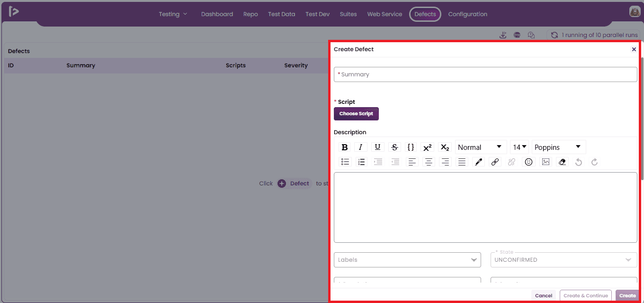Apply subscript formatting
The image size is (644, 303).
pyautogui.click(x=445, y=147)
